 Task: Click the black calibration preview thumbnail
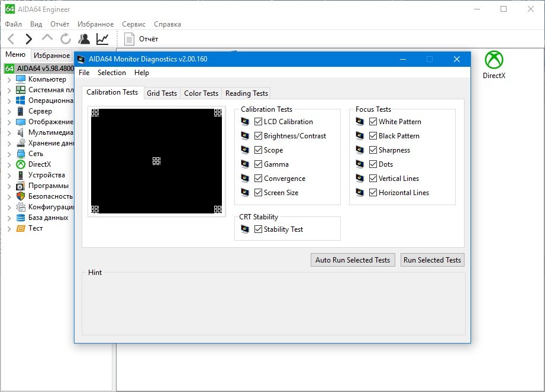[x=156, y=161]
